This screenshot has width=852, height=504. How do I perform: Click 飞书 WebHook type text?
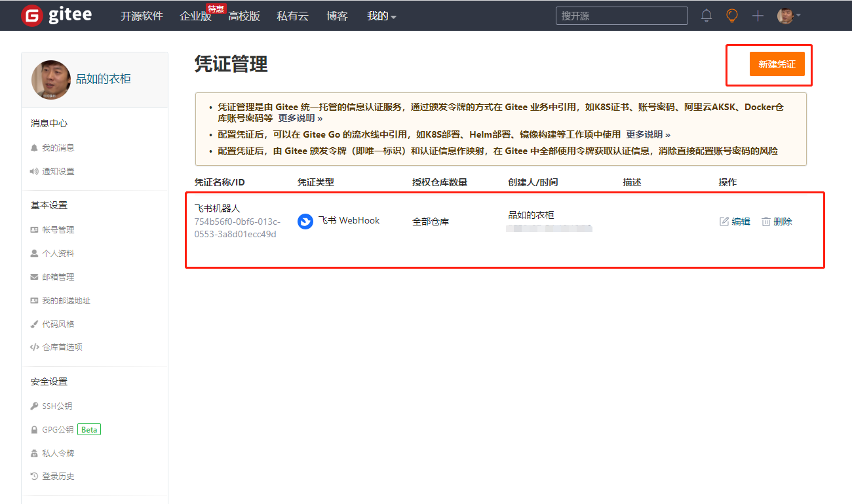349,221
